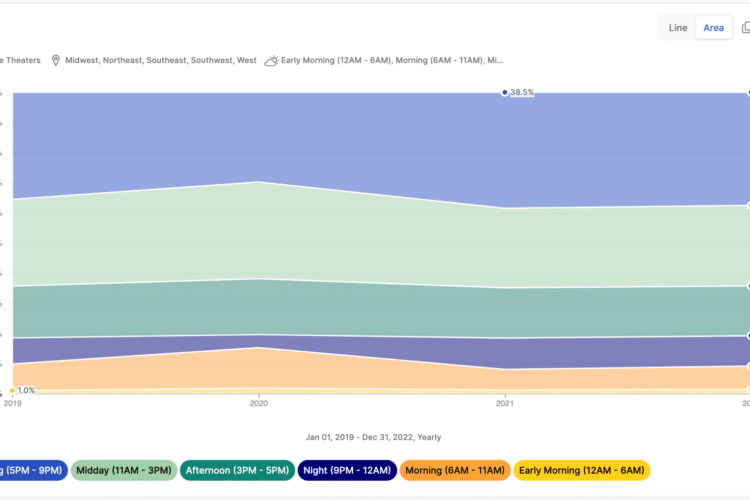This screenshot has height=500, width=750.
Task: Click the Theaters filter text
Action: (20, 60)
